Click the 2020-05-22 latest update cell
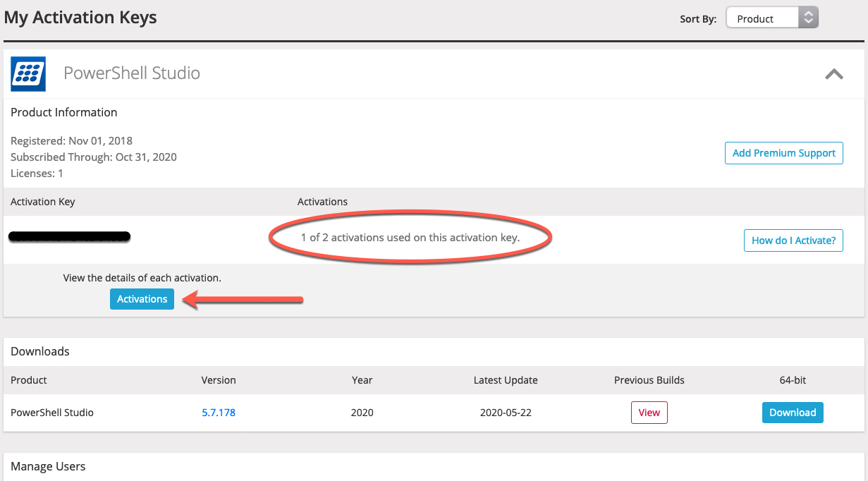The height and width of the screenshot is (481, 868). point(506,413)
